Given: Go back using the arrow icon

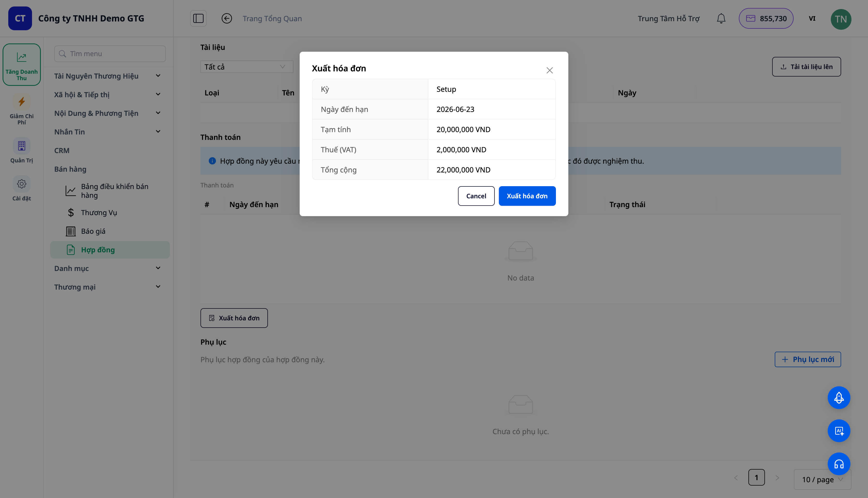Looking at the screenshot, I should 227,18.
